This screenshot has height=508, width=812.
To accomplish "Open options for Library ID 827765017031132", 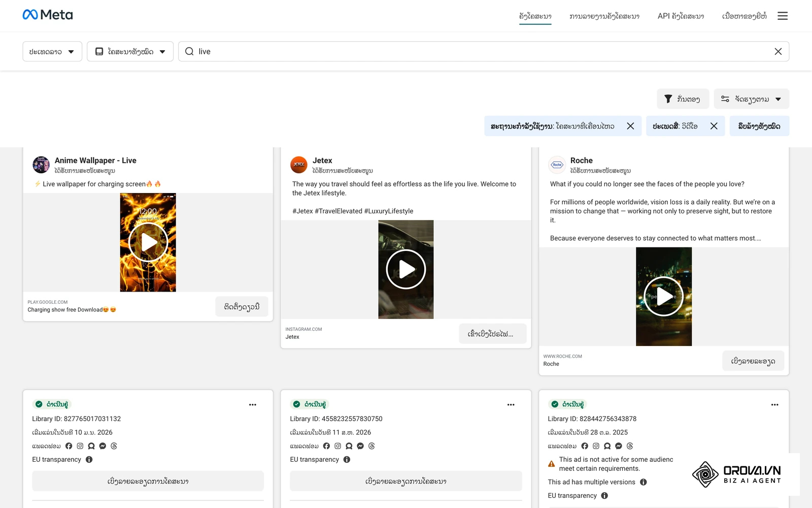I will [x=253, y=405].
